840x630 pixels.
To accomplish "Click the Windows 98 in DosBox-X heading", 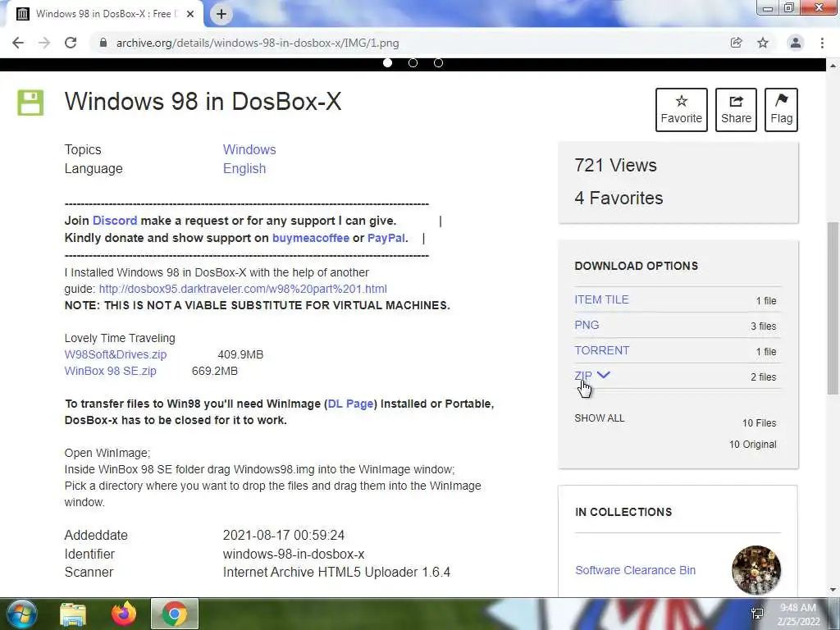I will [203, 101].
